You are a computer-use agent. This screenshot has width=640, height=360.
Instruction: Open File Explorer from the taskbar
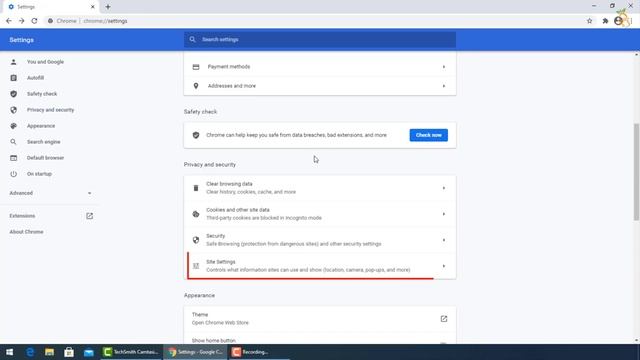click(x=49, y=352)
